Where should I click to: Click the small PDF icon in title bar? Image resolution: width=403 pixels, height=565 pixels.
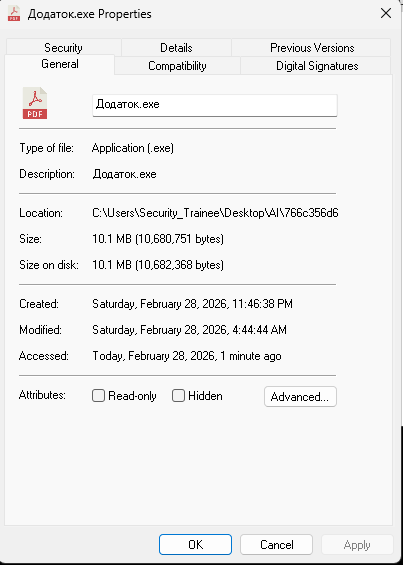tap(14, 13)
